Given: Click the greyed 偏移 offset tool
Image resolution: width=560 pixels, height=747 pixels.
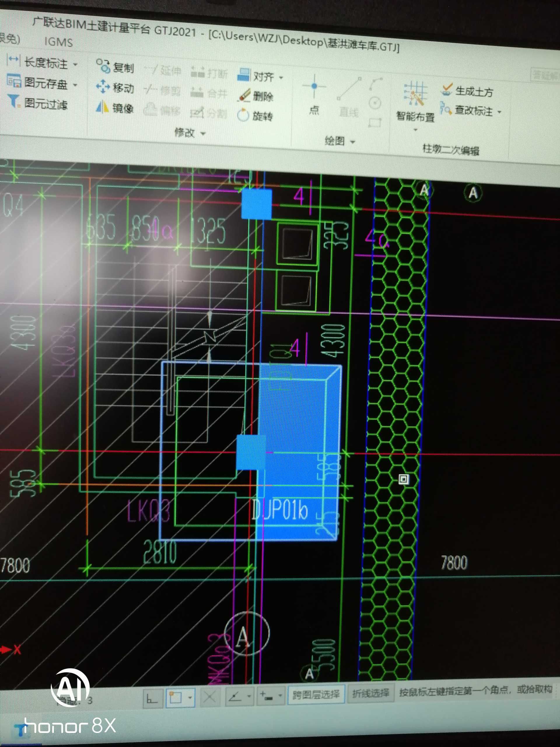Looking at the screenshot, I should pos(163,110).
